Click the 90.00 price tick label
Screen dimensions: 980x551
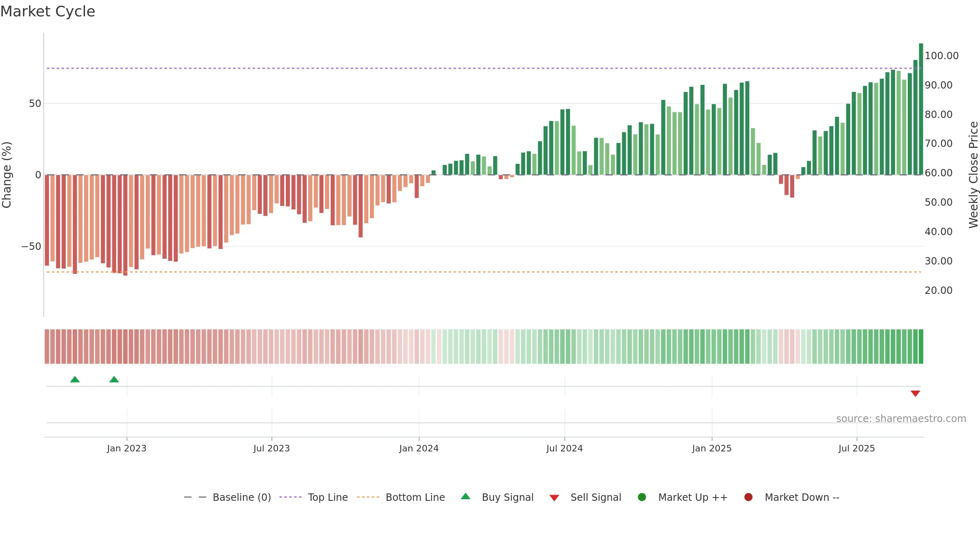938,85
